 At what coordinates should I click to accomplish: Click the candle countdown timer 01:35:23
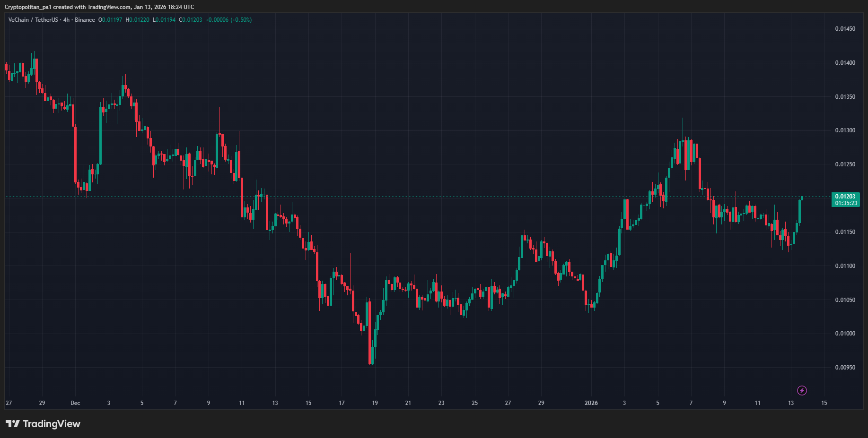(847, 202)
